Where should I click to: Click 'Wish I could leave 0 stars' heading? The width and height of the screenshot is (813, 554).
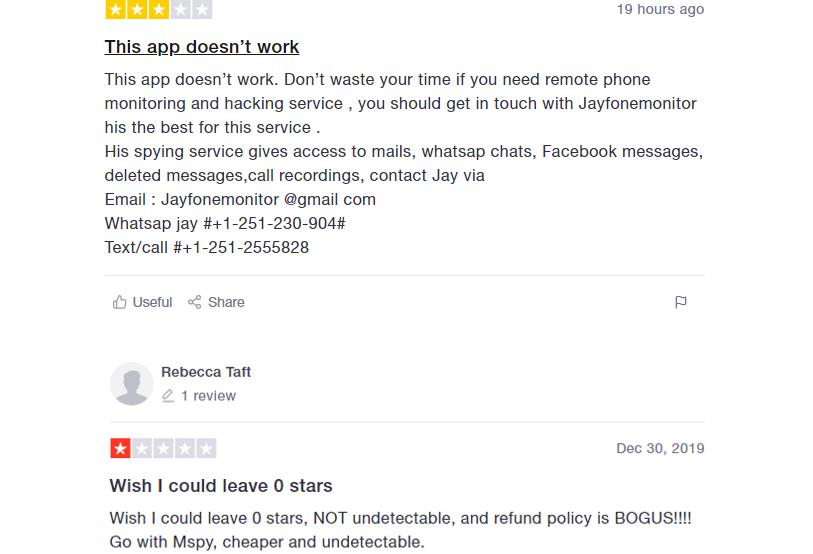point(221,486)
